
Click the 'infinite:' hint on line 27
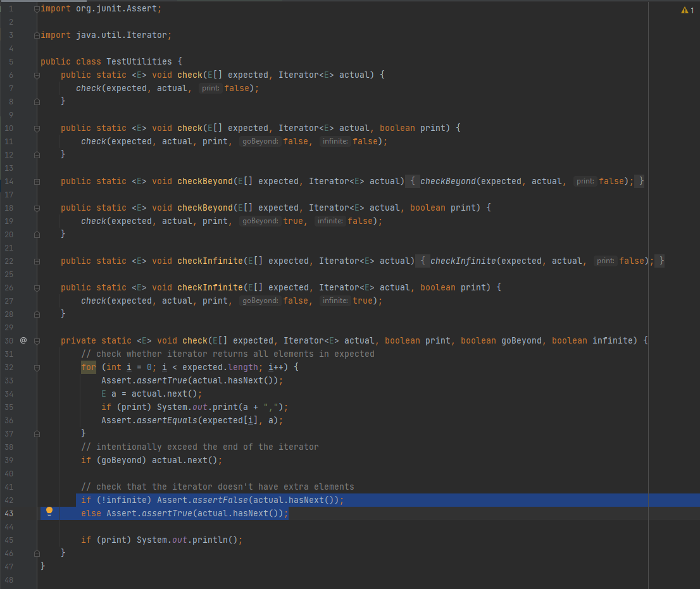pos(335,301)
